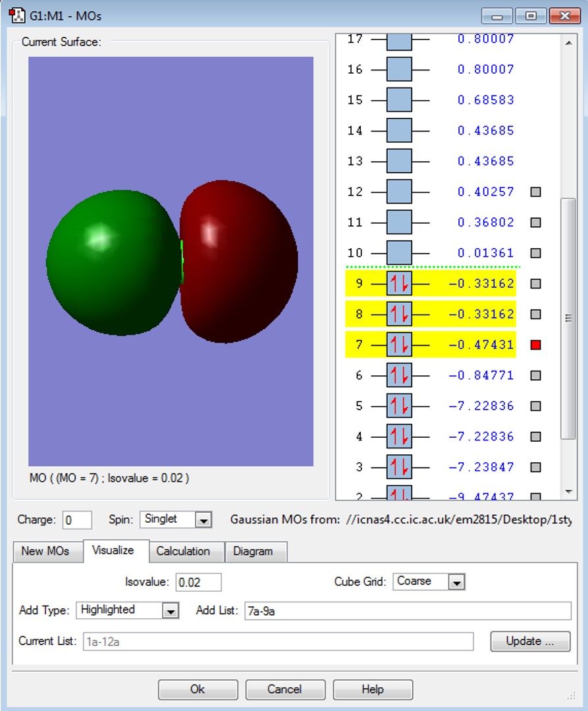Click the energy value 0.36802

[x=485, y=223]
